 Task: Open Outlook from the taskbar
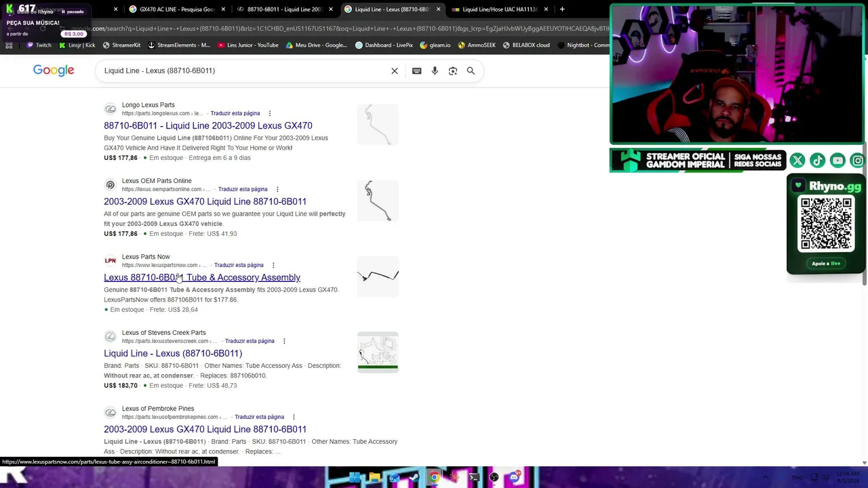(x=394, y=478)
